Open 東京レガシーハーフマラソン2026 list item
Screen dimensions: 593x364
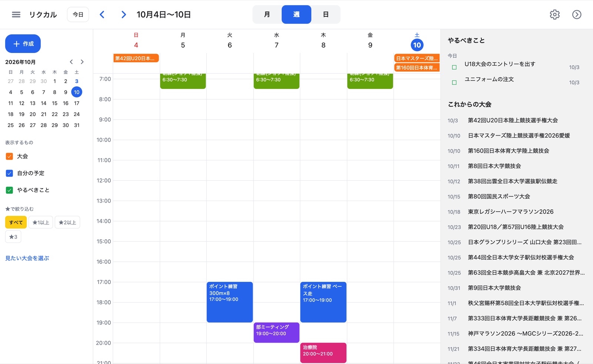pos(516,211)
